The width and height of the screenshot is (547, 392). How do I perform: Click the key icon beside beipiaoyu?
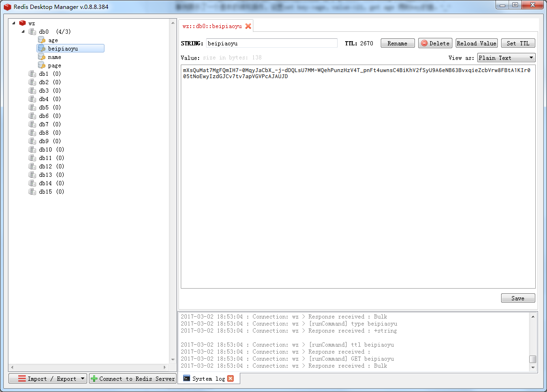click(42, 49)
